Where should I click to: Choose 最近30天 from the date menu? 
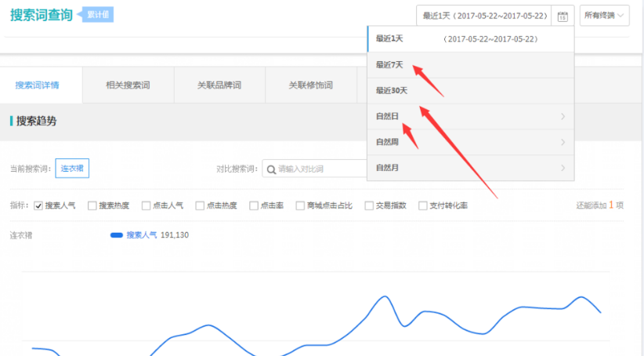[471, 91]
